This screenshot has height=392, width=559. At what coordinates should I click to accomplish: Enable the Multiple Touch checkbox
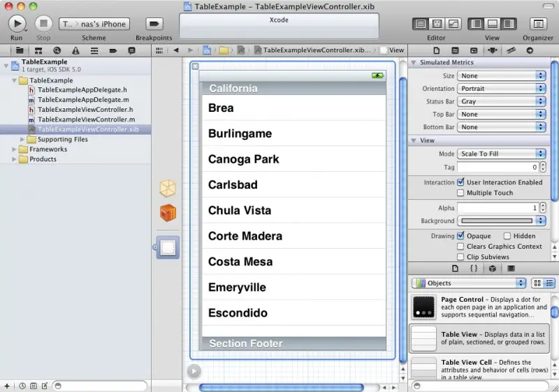pos(460,193)
